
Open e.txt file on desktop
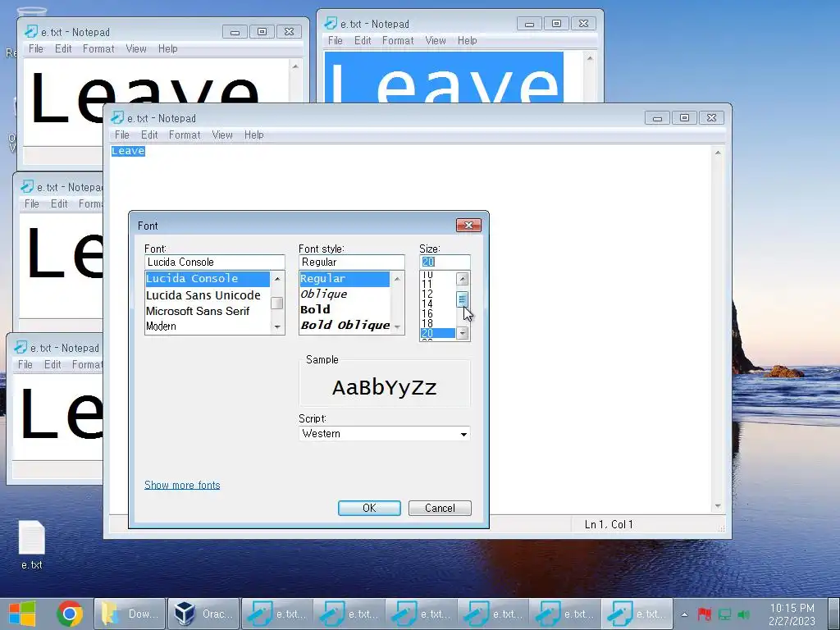tap(32, 545)
